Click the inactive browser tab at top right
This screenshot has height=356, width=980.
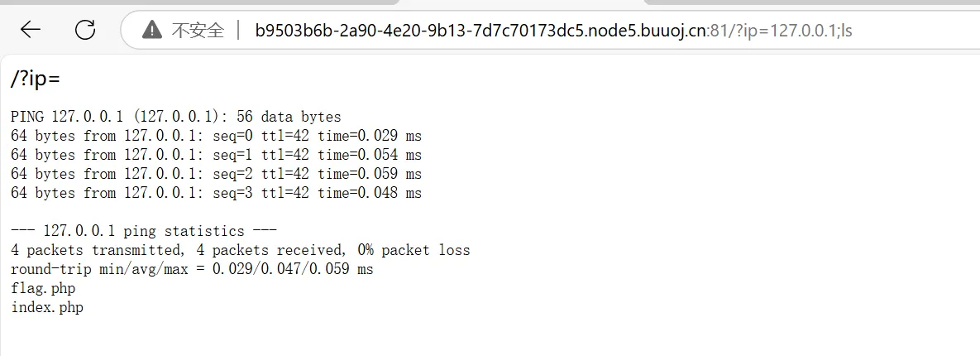(x=811, y=2)
